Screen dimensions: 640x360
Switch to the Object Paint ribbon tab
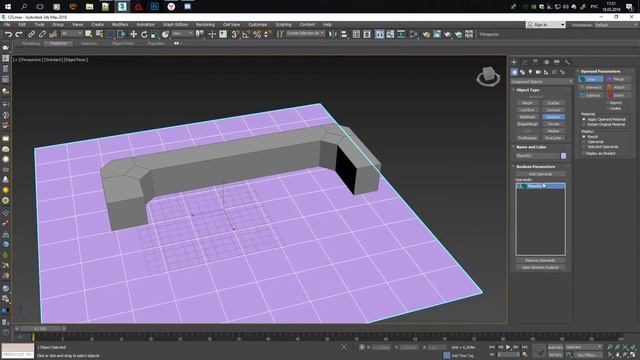pos(122,43)
